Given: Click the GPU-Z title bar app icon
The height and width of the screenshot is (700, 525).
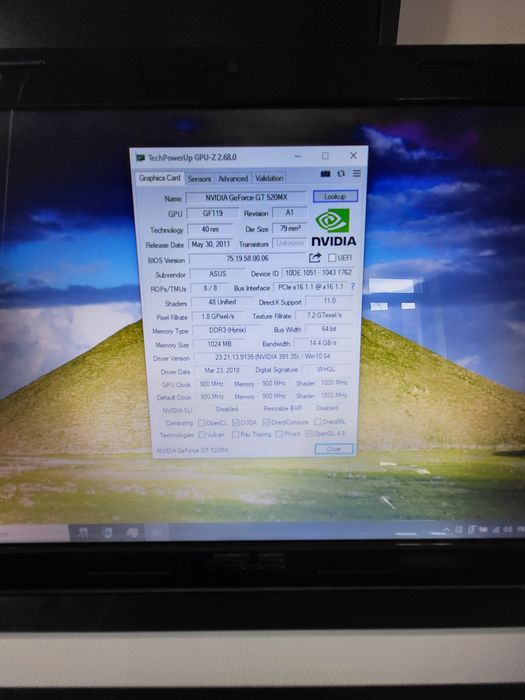Looking at the screenshot, I should [x=140, y=157].
